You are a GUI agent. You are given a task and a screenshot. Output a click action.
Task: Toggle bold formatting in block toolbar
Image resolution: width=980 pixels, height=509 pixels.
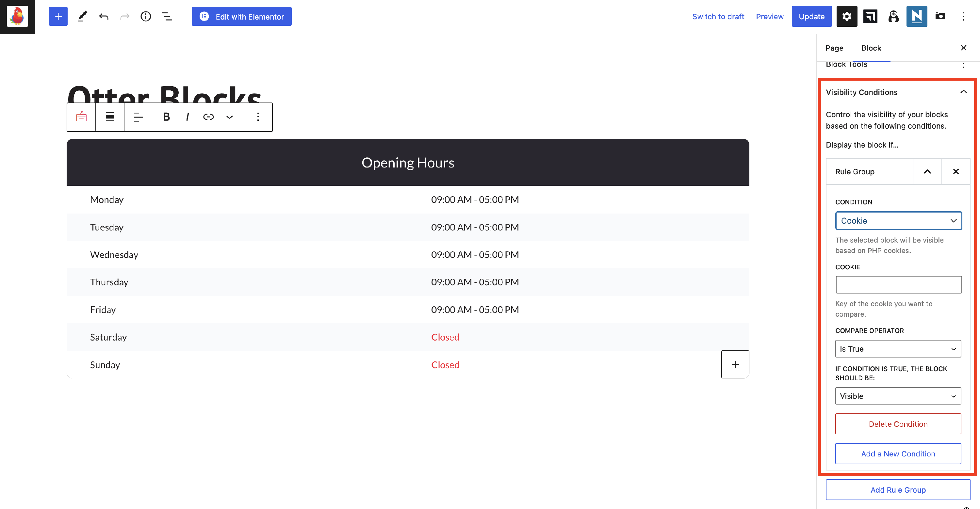(x=166, y=117)
